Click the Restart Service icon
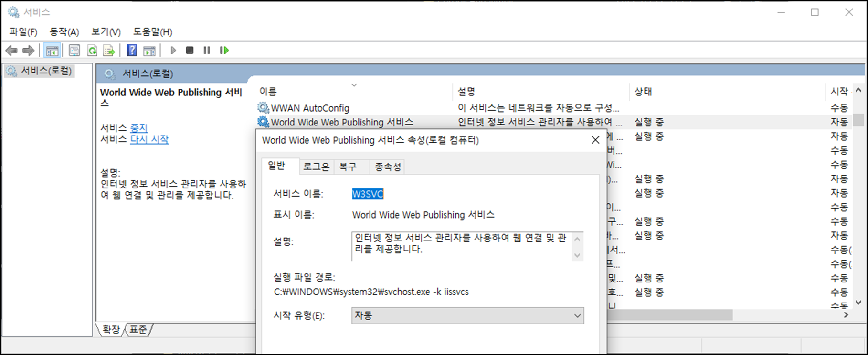 tap(224, 50)
